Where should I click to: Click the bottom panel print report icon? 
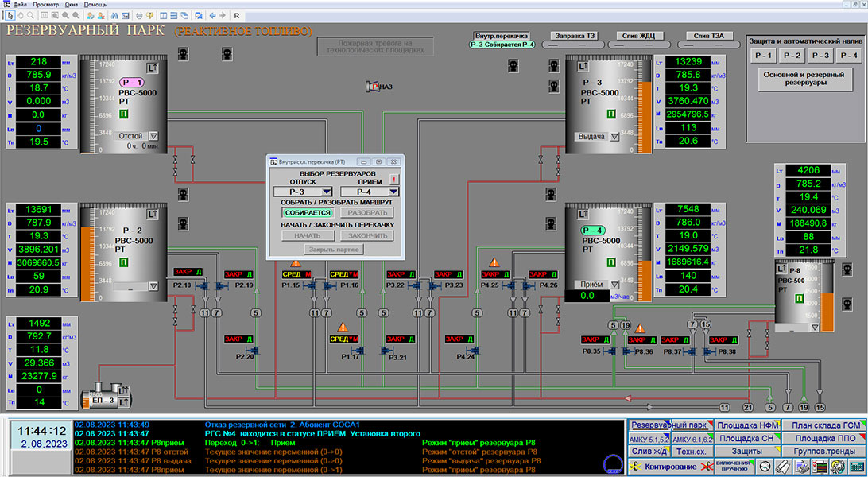point(801,467)
